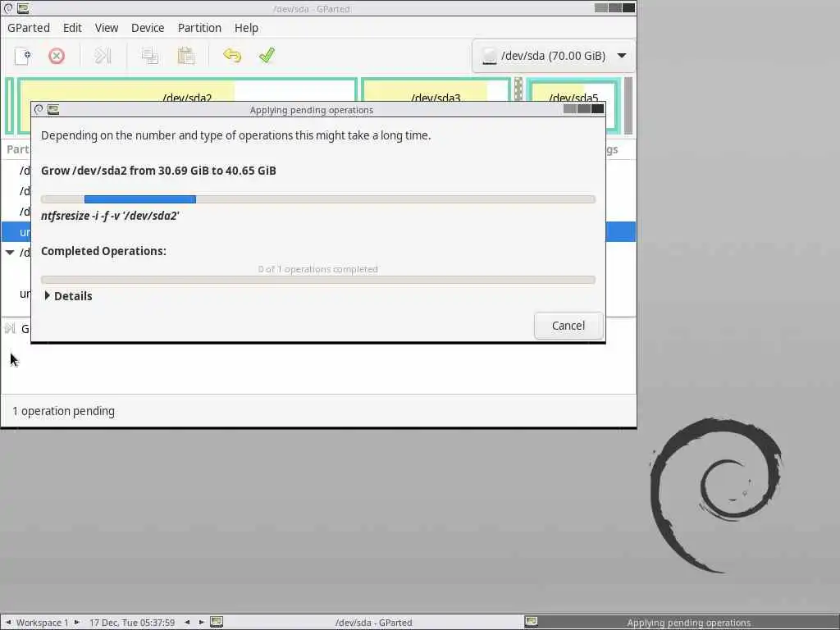840x630 pixels.
Task: Click 'Applying pending operations' taskbar entry
Action: click(681, 623)
